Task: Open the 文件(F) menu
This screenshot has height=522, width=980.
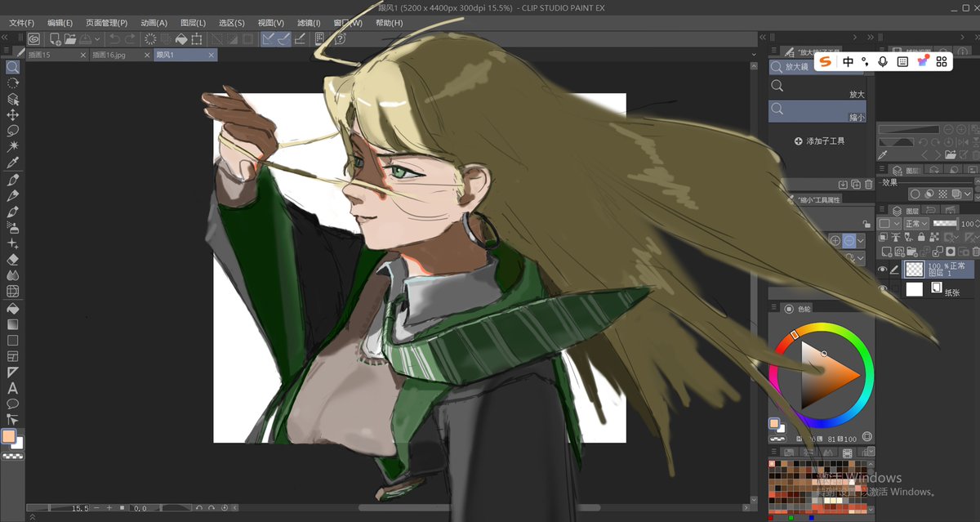Action: [21, 23]
